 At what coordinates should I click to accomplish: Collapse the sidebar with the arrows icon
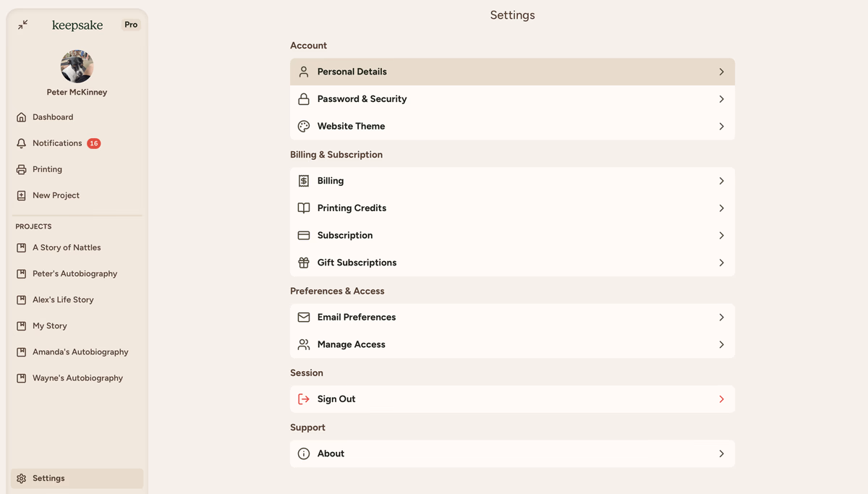point(23,25)
